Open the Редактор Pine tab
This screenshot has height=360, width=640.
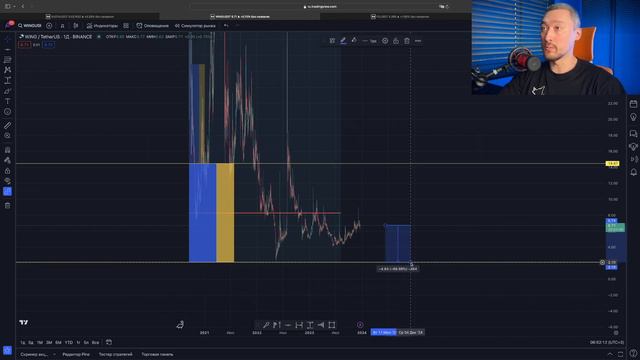76,354
